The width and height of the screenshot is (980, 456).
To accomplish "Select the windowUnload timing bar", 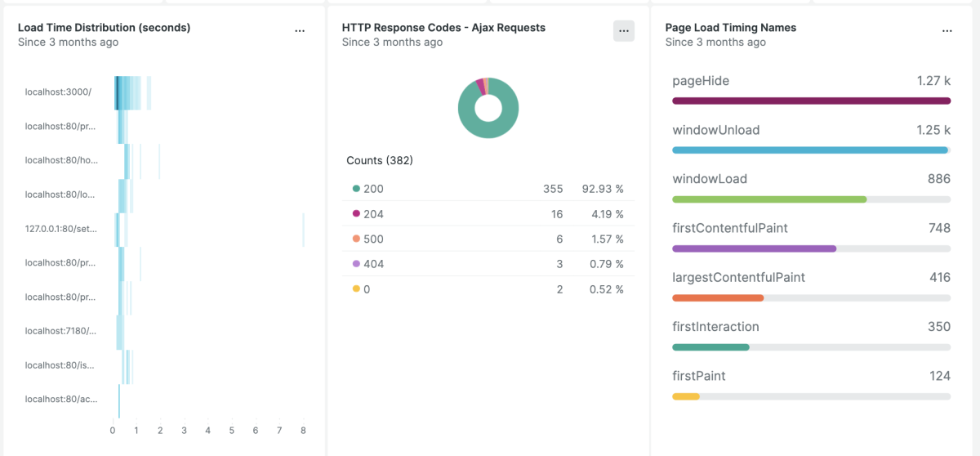I will [x=809, y=150].
